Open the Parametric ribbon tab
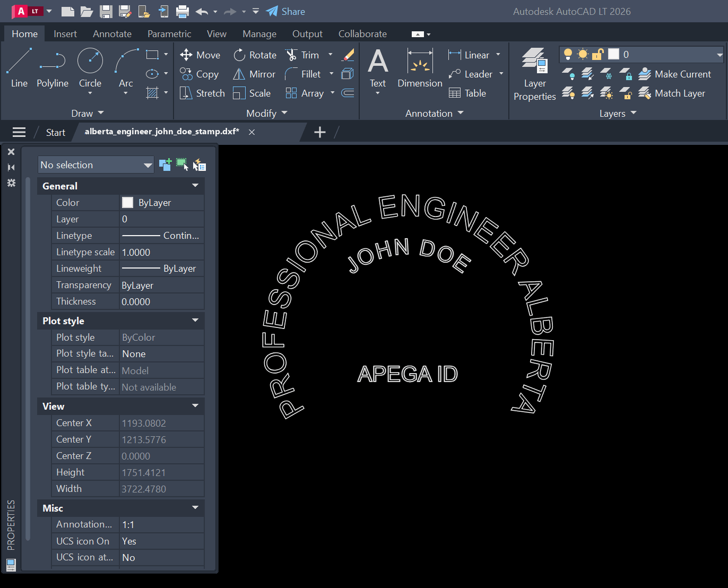Image resolution: width=728 pixels, height=588 pixels. tap(169, 34)
